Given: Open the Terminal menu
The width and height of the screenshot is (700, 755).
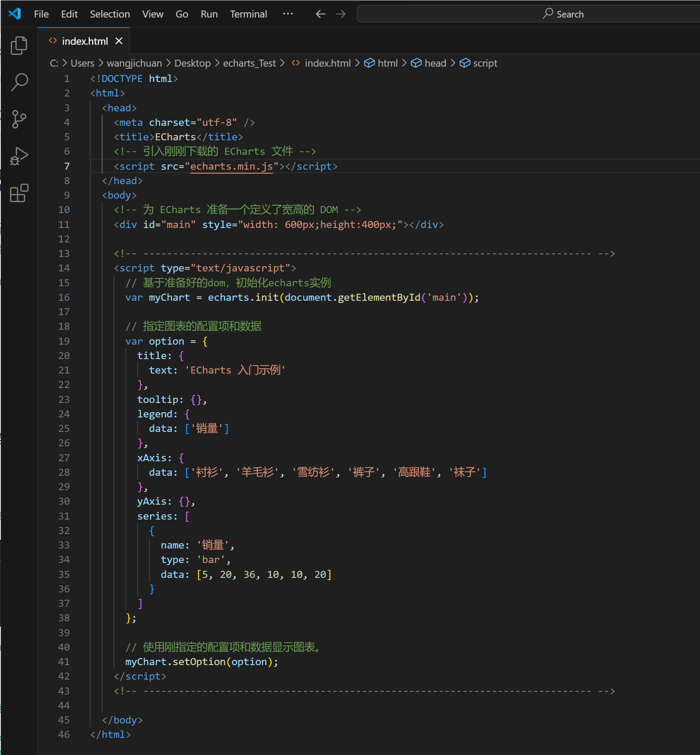Looking at the screenshot, I should coord(249,14).
